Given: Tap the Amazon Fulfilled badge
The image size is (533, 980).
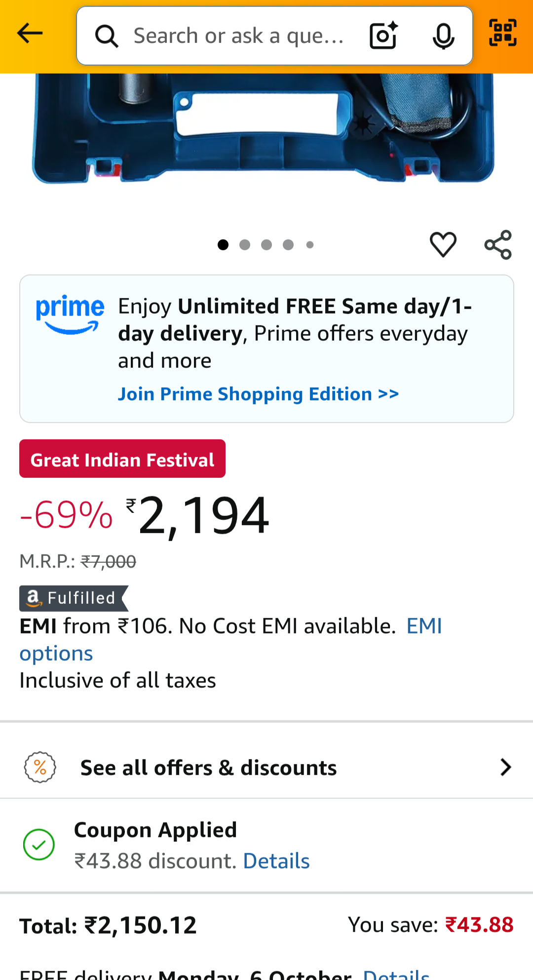Looking at the screenshot, I should (x=73, y=598).
